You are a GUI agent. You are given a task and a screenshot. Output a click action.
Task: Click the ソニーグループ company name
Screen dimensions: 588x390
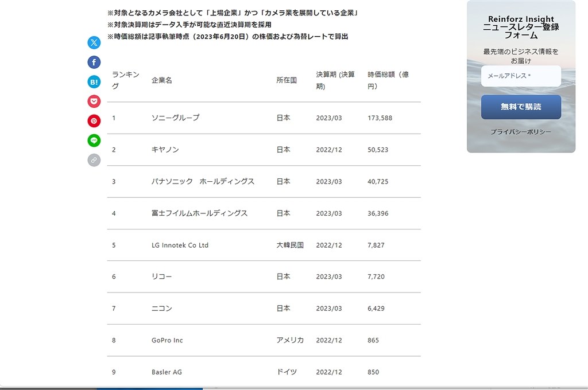pos(176,118)
